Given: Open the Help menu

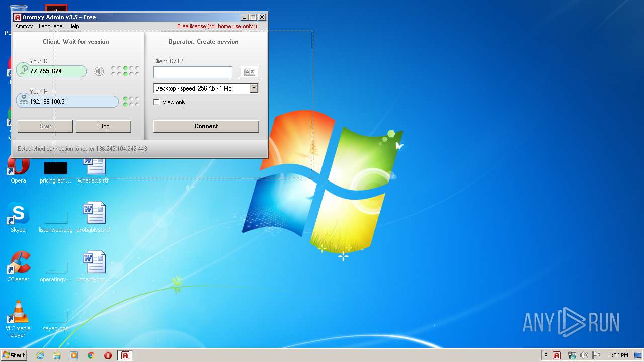Looking at the screenshot, I should 74,26.
